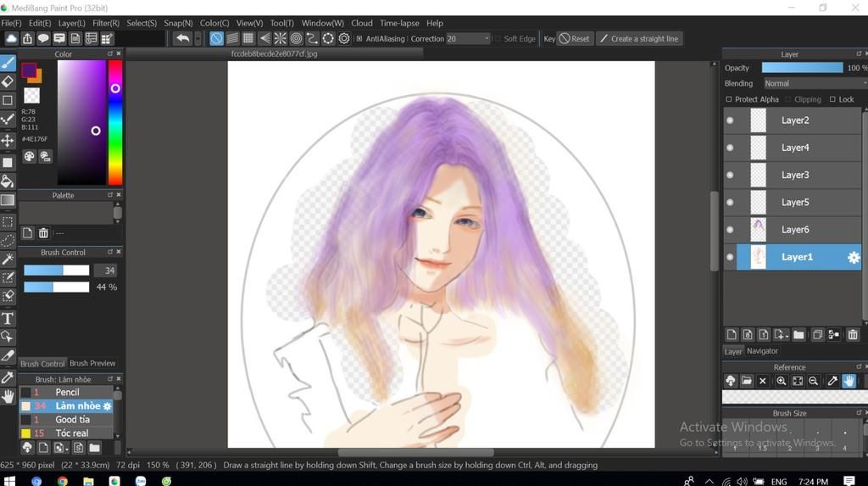Open Chrome from taskbar
868x486 pixels.
62,480
